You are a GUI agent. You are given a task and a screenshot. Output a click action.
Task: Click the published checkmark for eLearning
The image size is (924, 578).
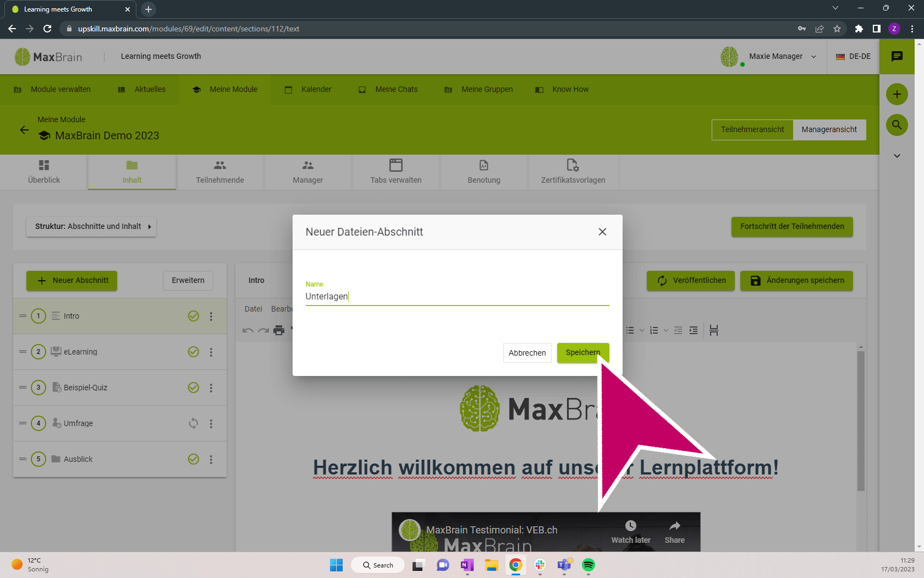point(194,352)
